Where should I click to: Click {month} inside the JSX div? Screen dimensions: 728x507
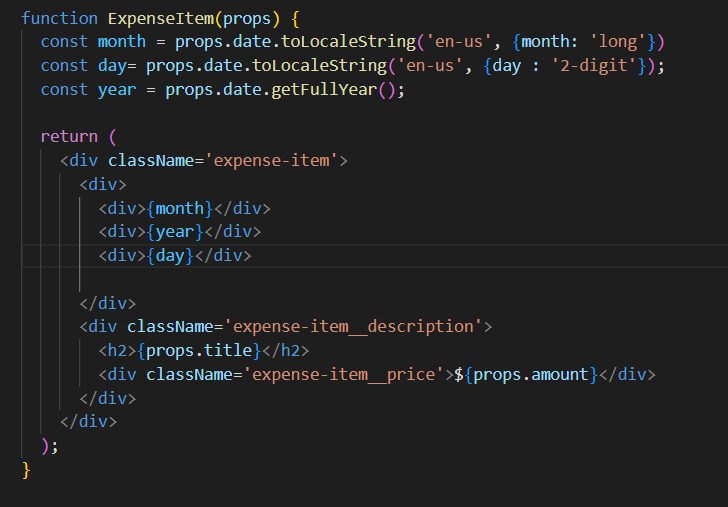tap(180, 208)
